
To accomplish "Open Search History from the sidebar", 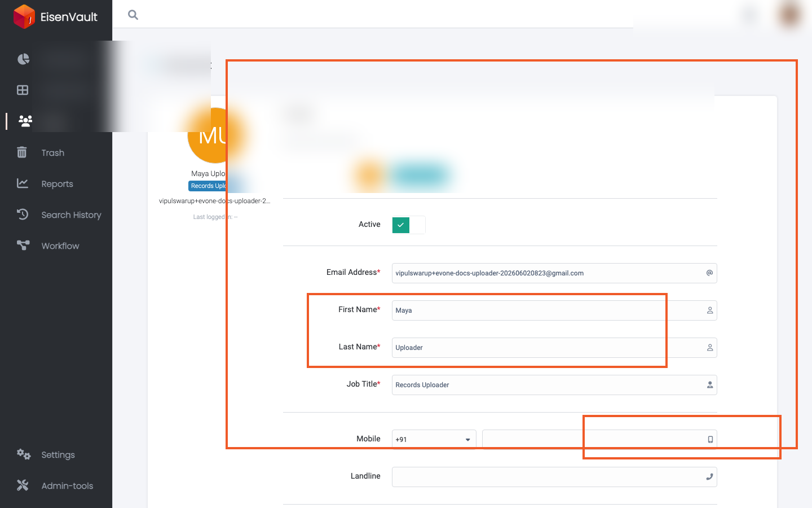I will coord(71,214).
